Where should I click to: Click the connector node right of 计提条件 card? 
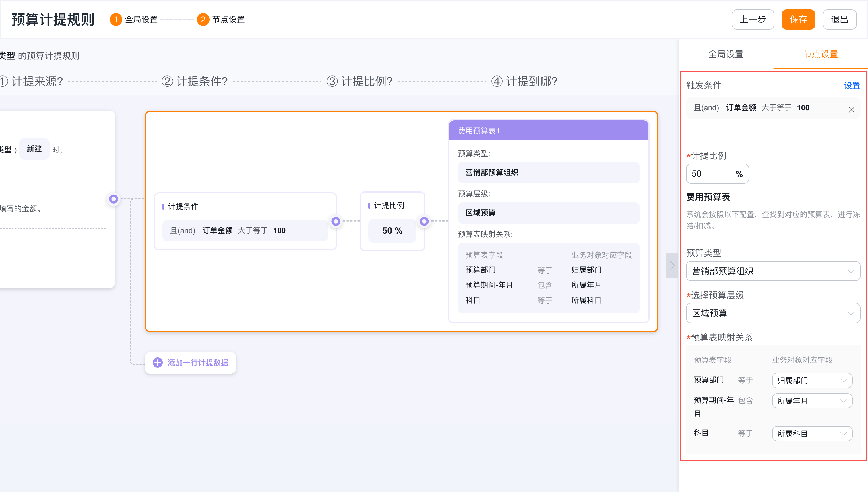[336, 221]
